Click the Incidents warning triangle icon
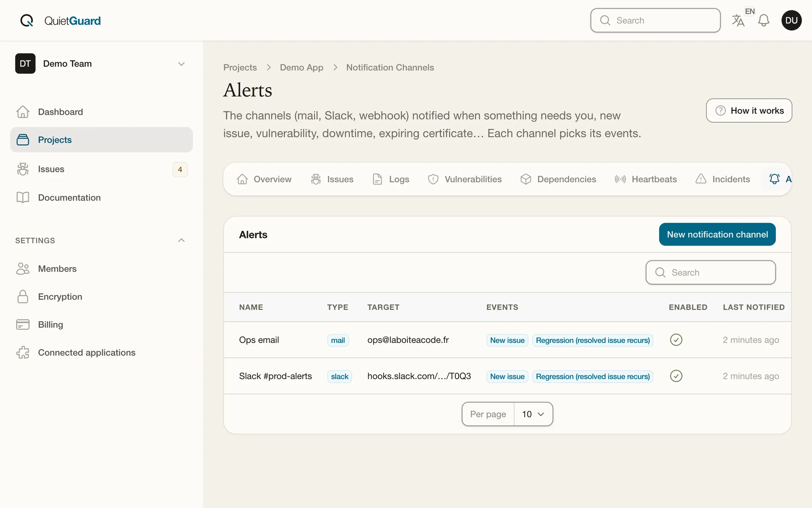The image size is (812, 508). click(701, 179)
